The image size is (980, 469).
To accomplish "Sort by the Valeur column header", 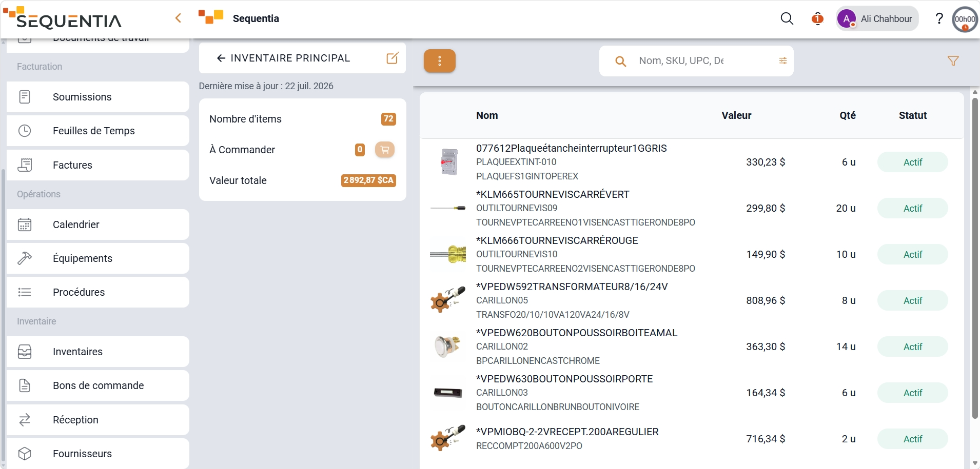I will click(736, 116).
